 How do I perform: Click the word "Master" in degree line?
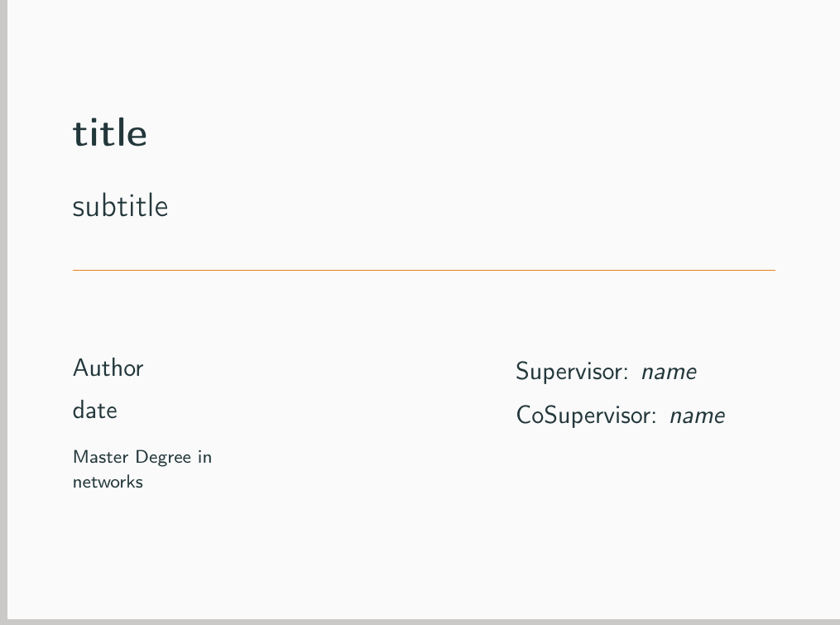[101, 457]
